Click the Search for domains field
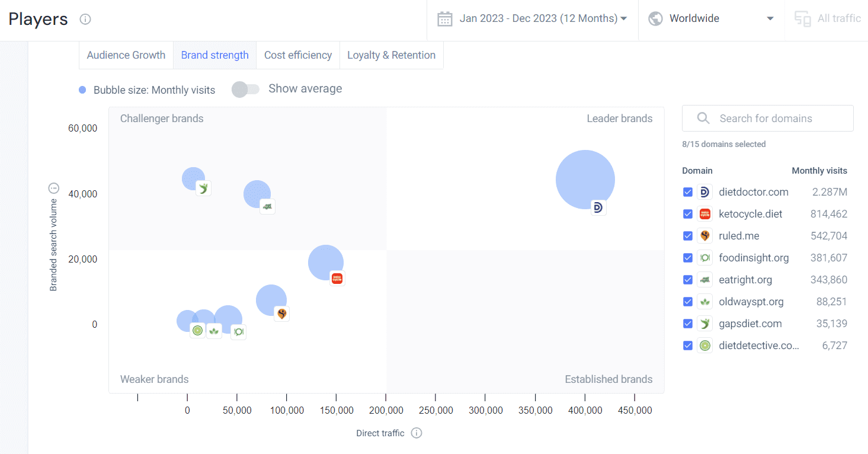The image size is (868, 454). tap(768, 119)
